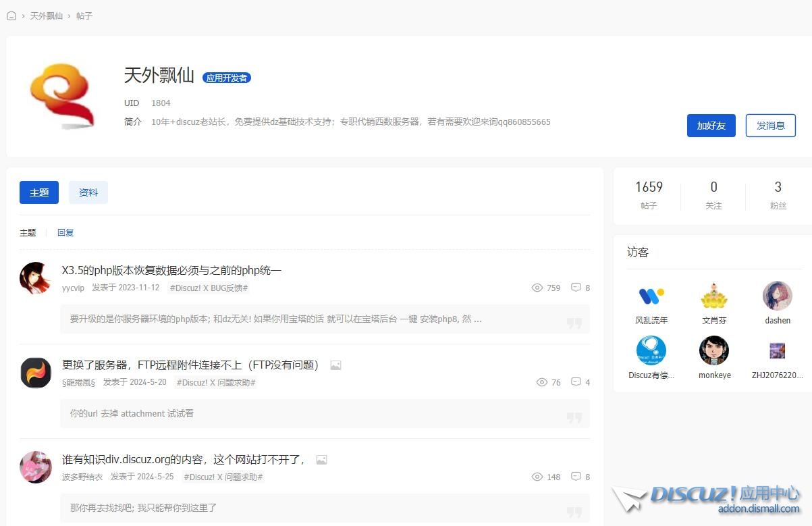Go to 天外飘仙 in breadcrumb
The width and height of the screenshot is (812, 526).
click(x=46, y=16)
